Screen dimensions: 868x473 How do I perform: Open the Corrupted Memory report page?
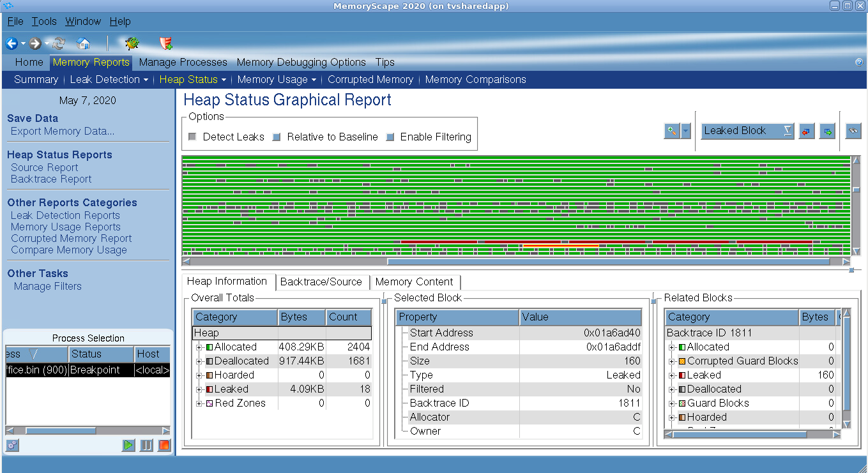pos(370,80)
